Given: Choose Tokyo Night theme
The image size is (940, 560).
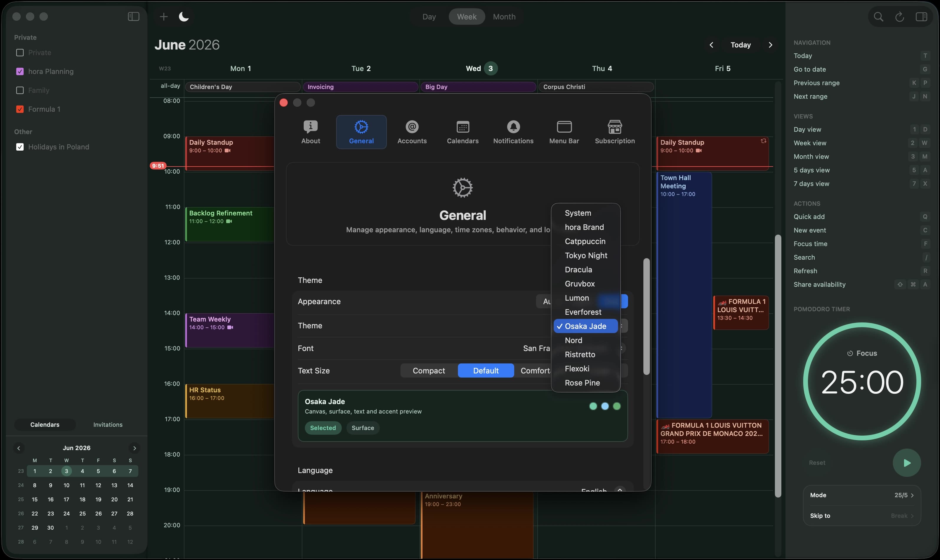Looking at the screenshot, I should tap(586, 256).
